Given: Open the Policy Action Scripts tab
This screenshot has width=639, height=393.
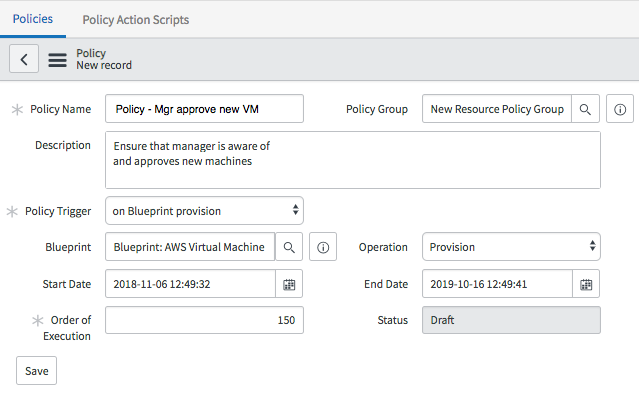Looking at the screenshot, I should (x=136, y=20).
